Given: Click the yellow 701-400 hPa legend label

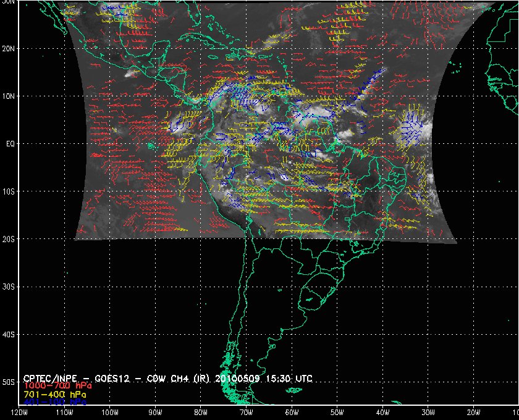Looking at the screenshot, I should [x=54, y=393].
